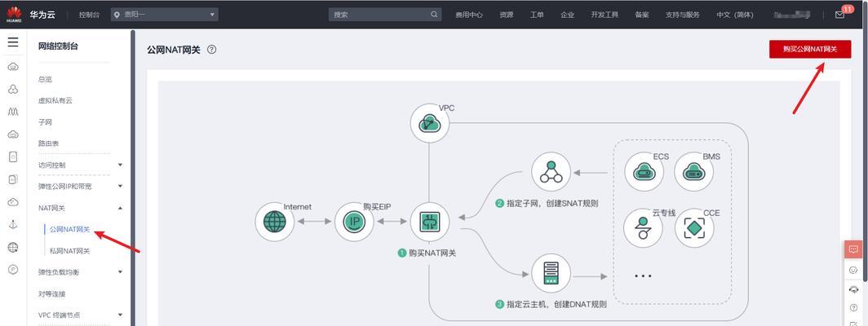Click the "指定子网，创建SNAT规则" label

point(552,203)
